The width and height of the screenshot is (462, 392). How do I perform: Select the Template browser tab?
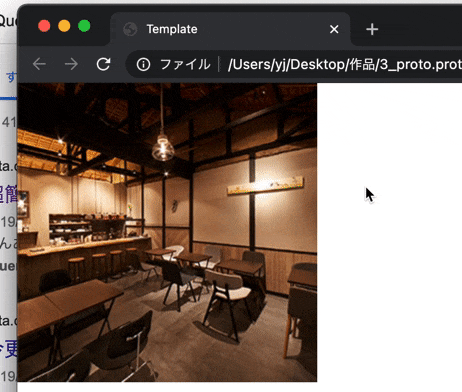click(x=230, y=29)
